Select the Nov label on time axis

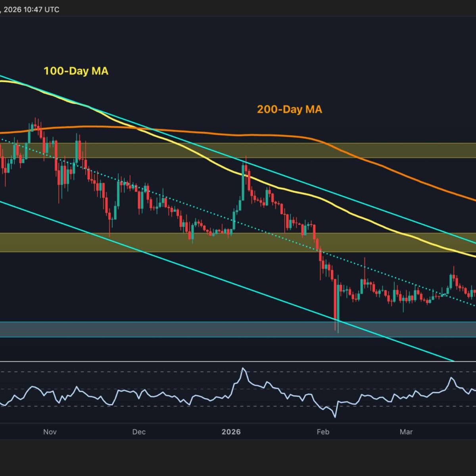click(50, 432)
